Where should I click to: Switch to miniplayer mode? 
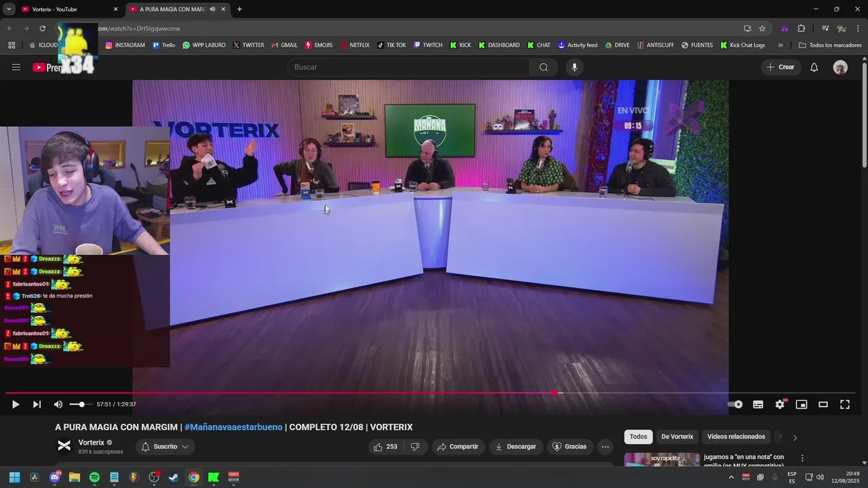802,405
